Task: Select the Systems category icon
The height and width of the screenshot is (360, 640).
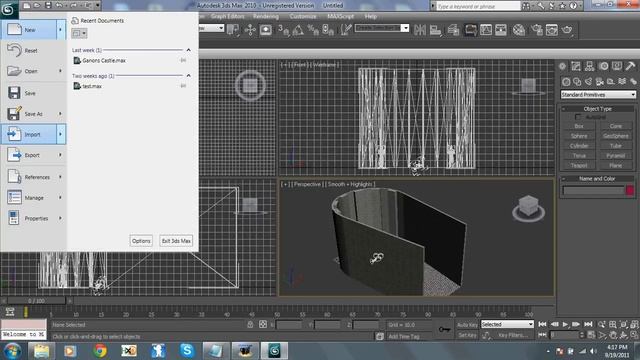Action: pos(633,82)
